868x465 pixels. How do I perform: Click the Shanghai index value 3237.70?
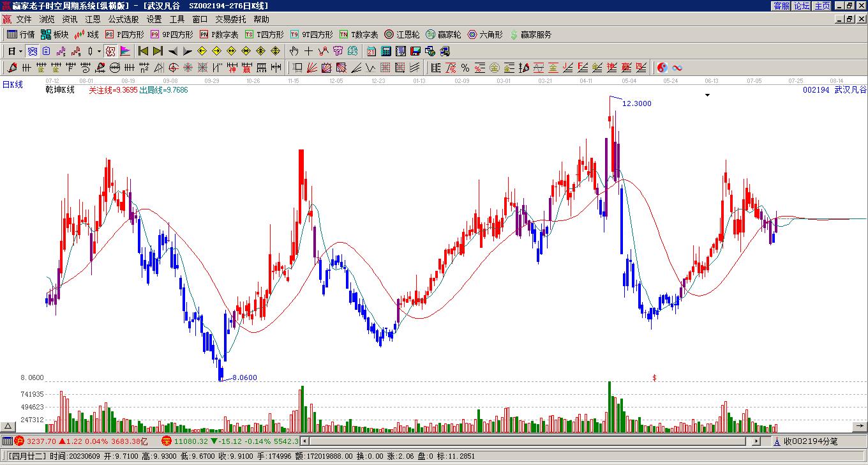pos(41,441)
